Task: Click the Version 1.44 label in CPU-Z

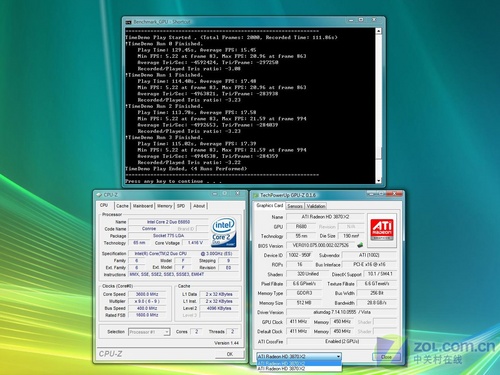Action: click(x=227, y=343)
